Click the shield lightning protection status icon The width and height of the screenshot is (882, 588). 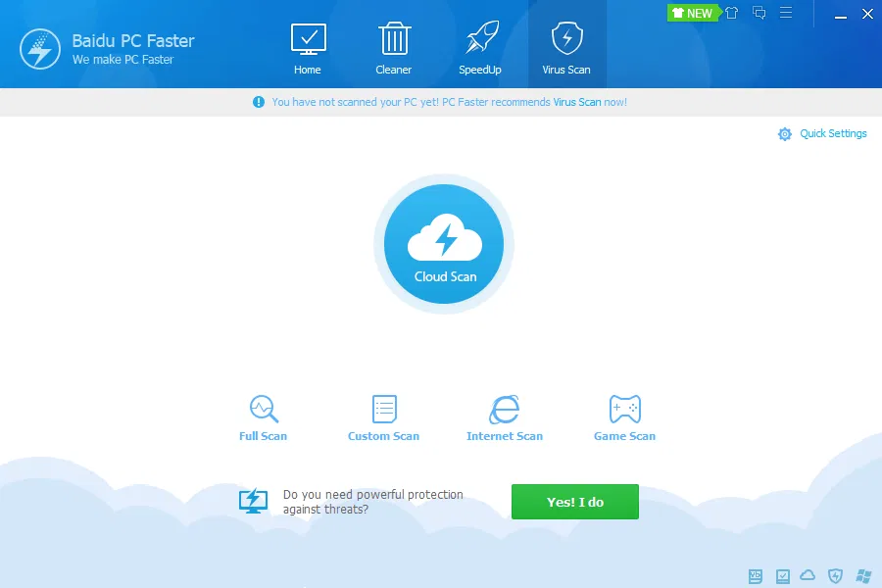click(x=835, y=575)
